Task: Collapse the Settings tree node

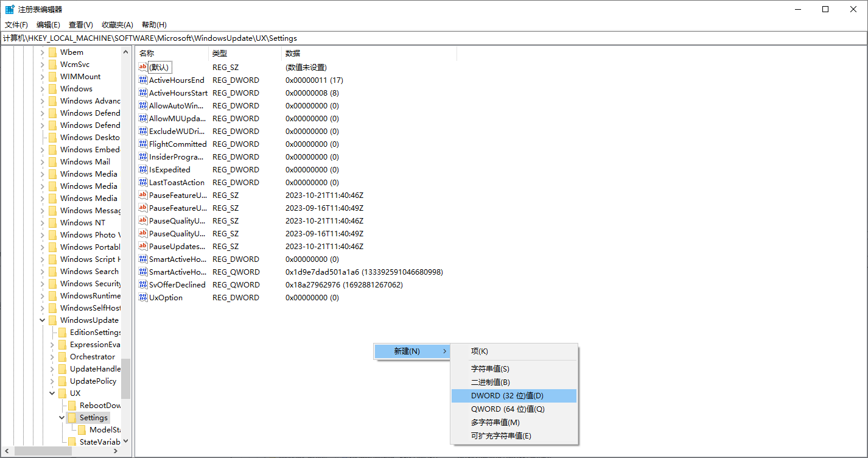Action: pos(62,417)
